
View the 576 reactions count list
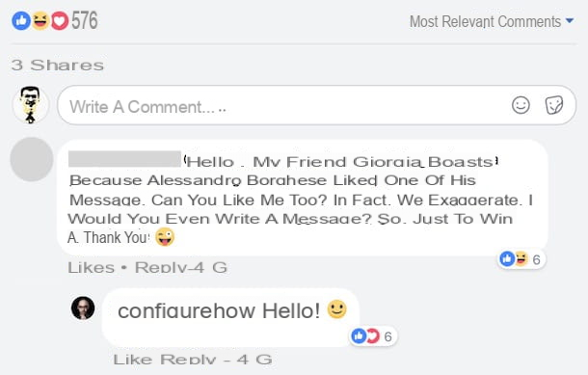pyautogui.click(x=85, y=20)
